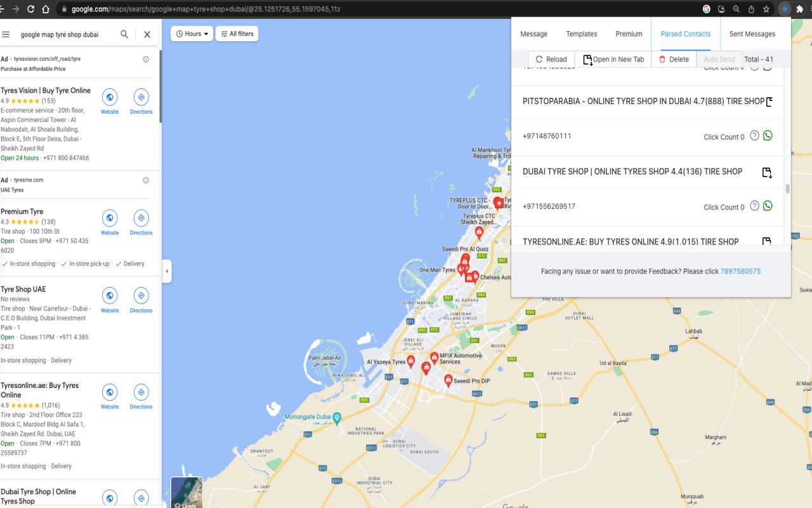Open the Google Maps hamburger menu
Image resolution: width=812 pixels, height=508 pixels.
pos(6,34)
